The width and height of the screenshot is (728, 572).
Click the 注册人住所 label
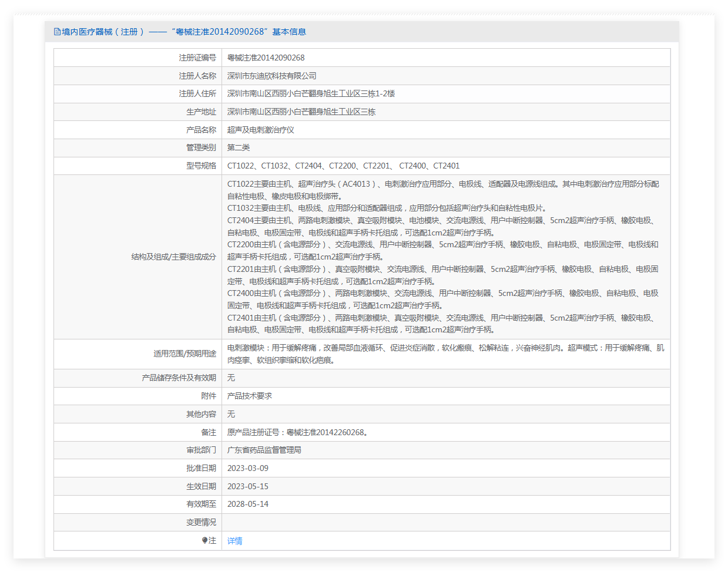(x=197, y=93)
